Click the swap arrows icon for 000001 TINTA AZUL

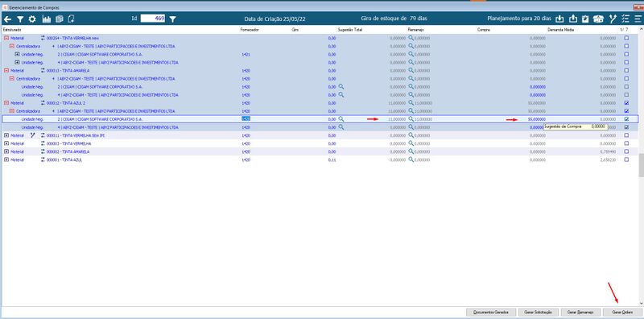pos(43,159)
